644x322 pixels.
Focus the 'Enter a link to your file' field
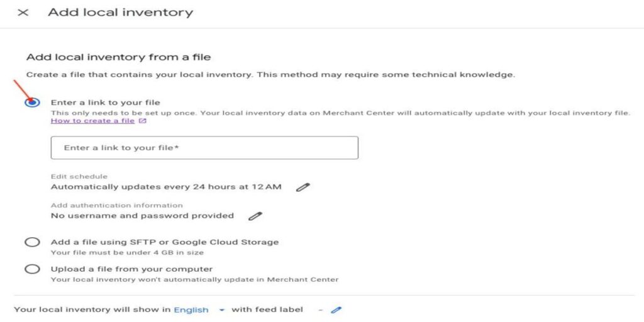[204, 147]
